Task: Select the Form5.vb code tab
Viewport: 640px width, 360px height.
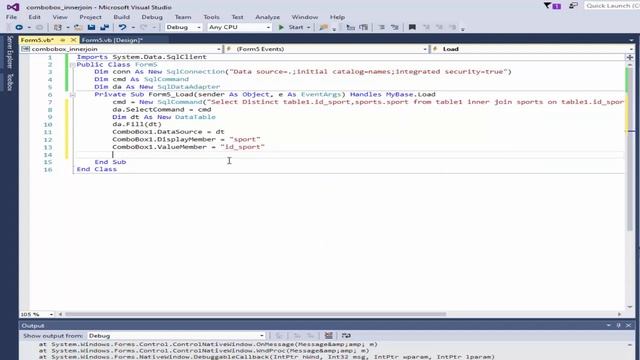Action: pos(37,40)
